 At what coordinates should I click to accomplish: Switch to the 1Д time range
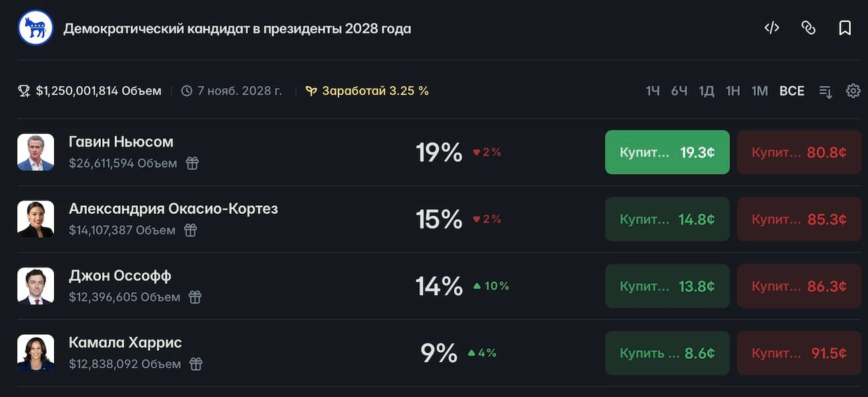(706, 91)
